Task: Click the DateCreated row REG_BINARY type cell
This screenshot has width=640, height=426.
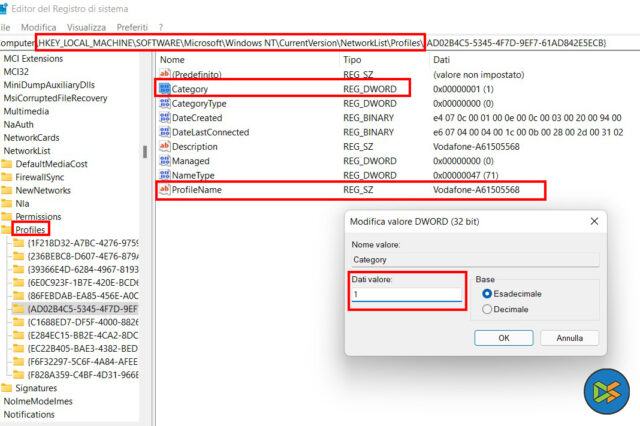Action: click(x=368, y=118)
